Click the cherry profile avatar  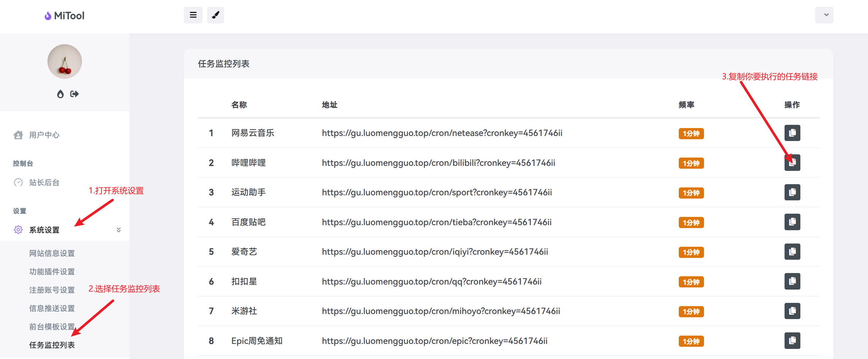(x=65, y=62)
